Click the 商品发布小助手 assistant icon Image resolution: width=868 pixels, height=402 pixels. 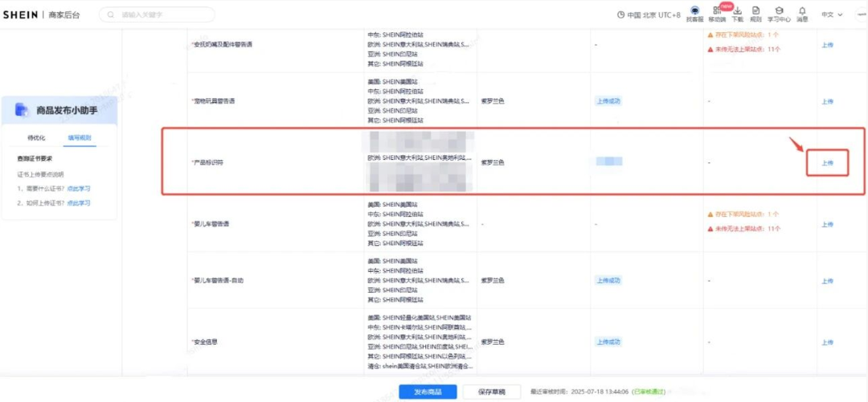point(22,109)
